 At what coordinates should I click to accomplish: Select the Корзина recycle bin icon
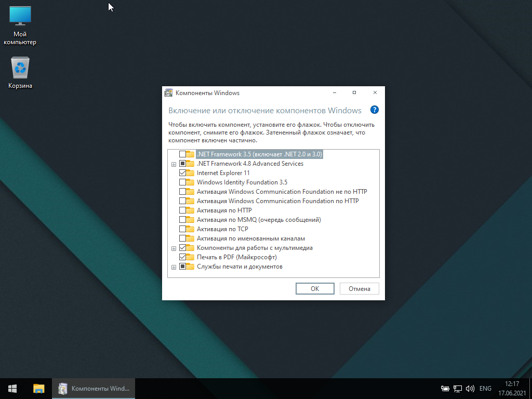click(x=20, y=73)
